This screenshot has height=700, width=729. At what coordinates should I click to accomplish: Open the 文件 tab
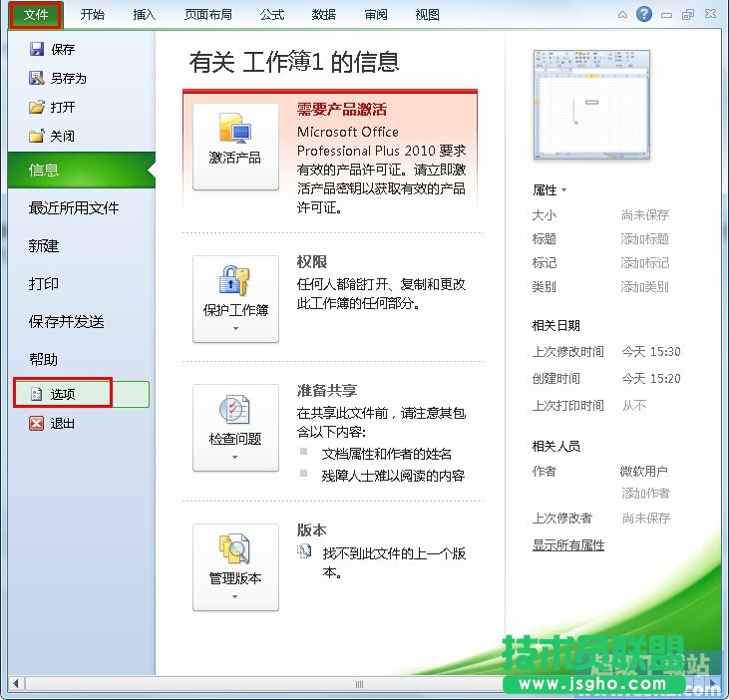pyautogui.click(x=36, y=15)
